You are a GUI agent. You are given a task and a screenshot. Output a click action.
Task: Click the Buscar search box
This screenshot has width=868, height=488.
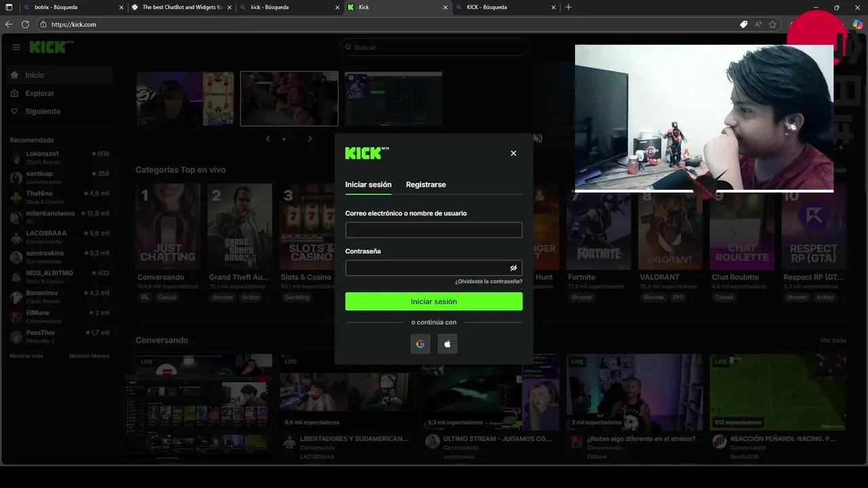[x=434, y=47]
